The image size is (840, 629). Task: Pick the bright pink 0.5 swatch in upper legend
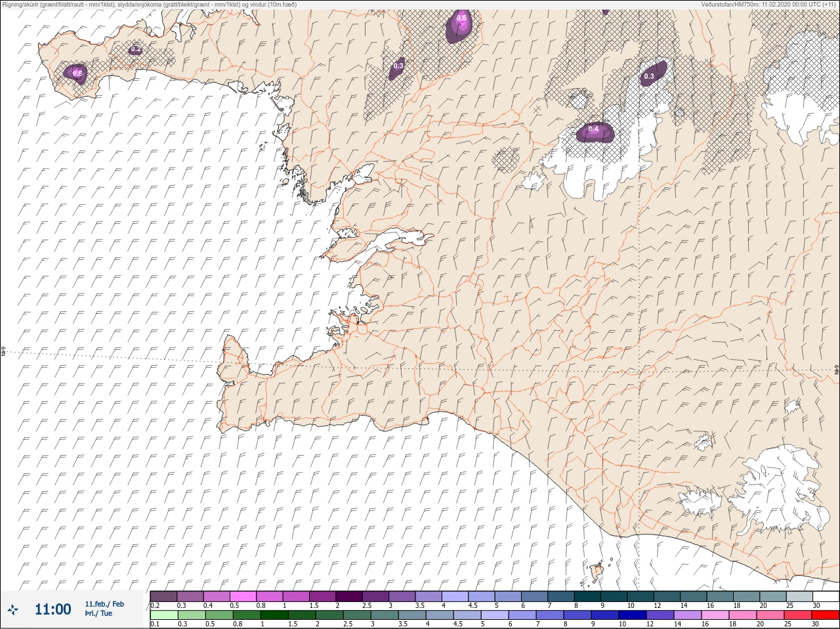coord(243,596)
